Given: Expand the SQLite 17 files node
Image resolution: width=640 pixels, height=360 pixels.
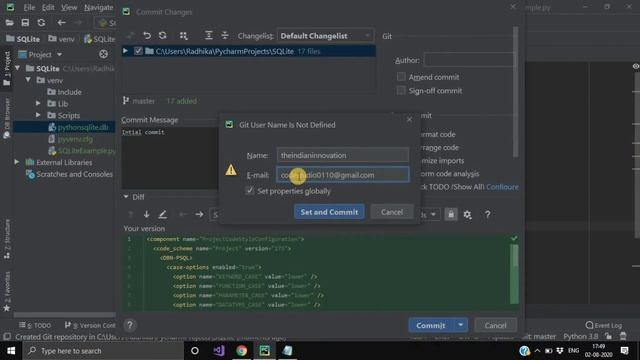Looking at the screenshot, I should point(126,51).
